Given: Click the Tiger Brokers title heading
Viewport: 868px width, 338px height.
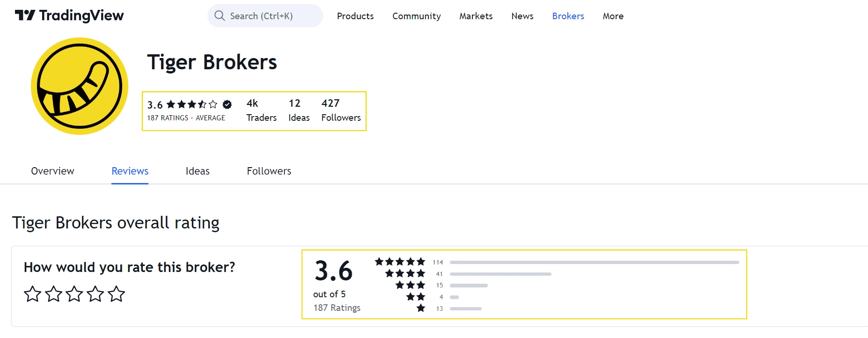Looking at the screenshot, I should point(212,62).
